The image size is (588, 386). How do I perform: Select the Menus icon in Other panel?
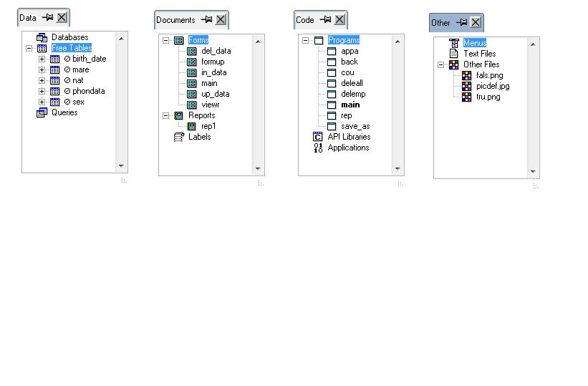(x=454, y=43)
